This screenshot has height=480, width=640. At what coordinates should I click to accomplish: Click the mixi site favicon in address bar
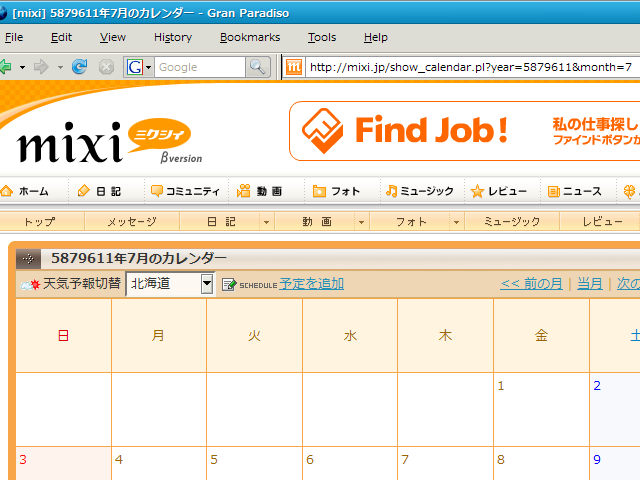click(294, 67)
